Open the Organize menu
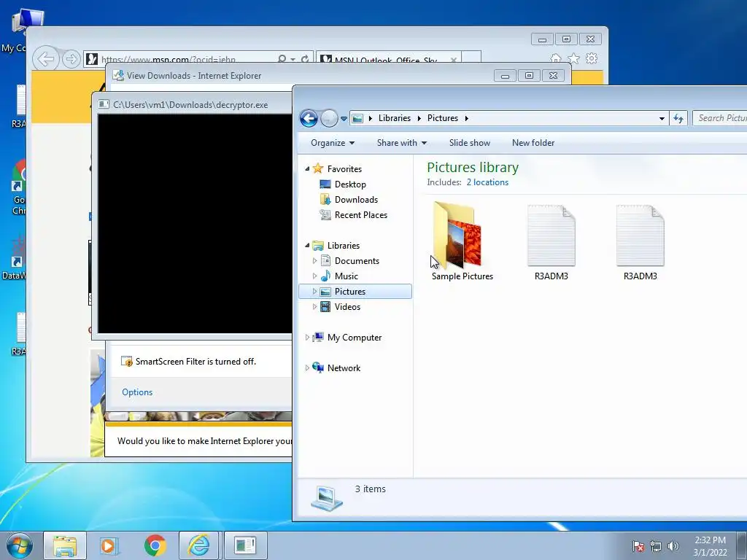This screenshot has height=560, width=747. pos(333,143)
